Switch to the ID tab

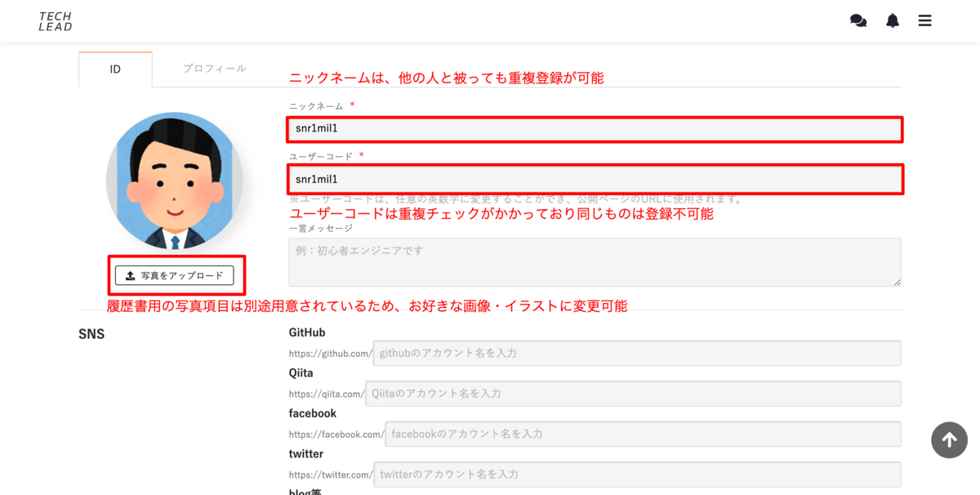[x=115, y=69]
